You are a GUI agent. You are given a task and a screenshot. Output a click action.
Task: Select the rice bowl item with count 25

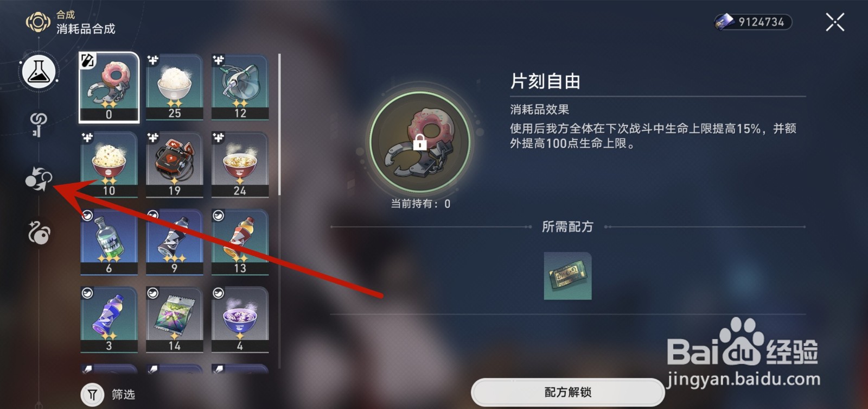(174, 87)
